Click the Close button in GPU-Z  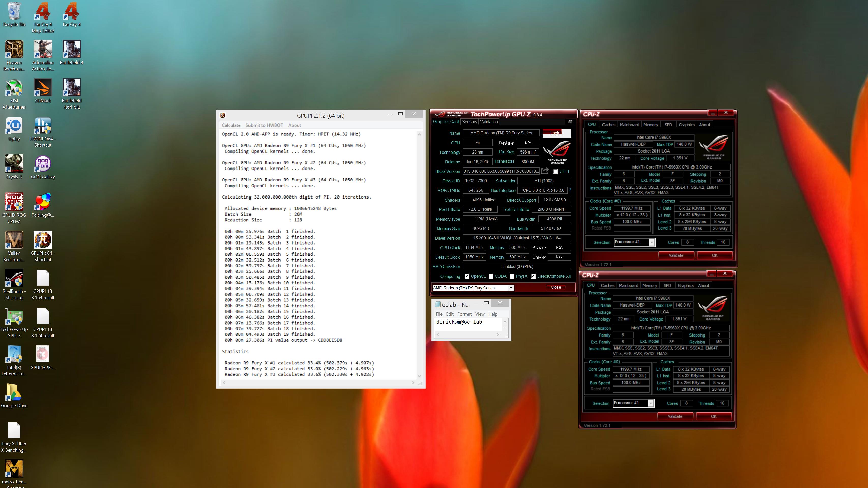[x=556, y=287]
